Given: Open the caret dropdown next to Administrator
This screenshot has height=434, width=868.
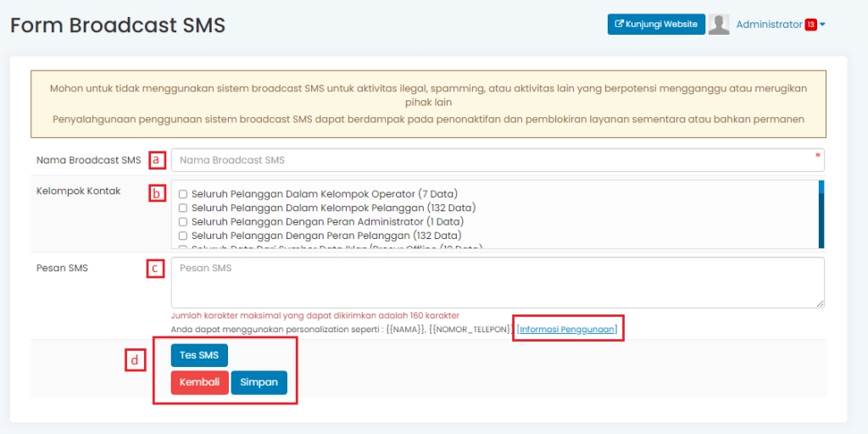Looking at the screenshot, I should point(822,25).
